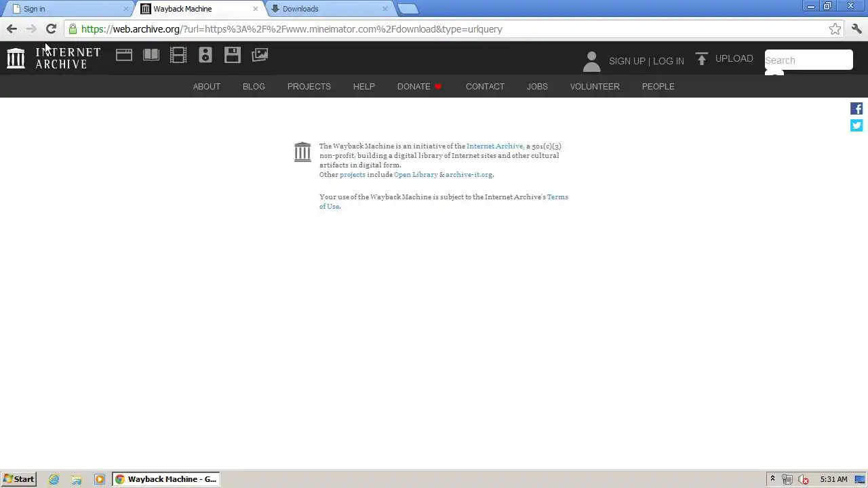Viewport: 868px width, 488px height.
Task: Close the Downloads tab
Action: 384,9
